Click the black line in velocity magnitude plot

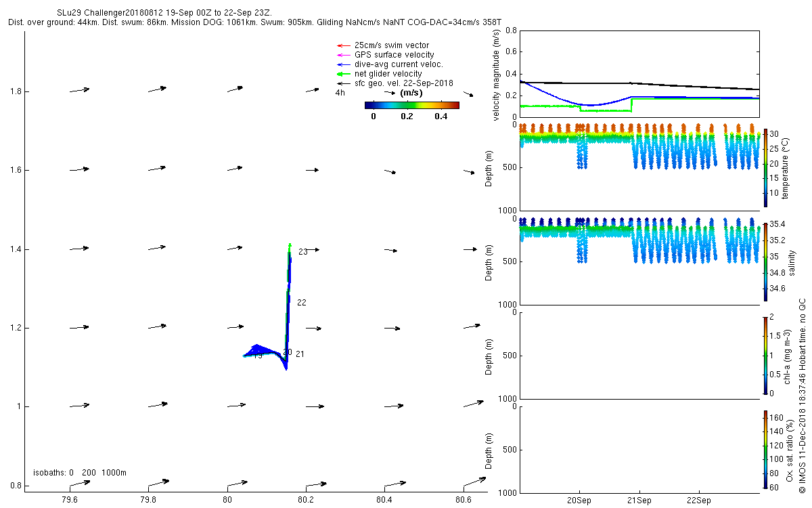[639, 85]
